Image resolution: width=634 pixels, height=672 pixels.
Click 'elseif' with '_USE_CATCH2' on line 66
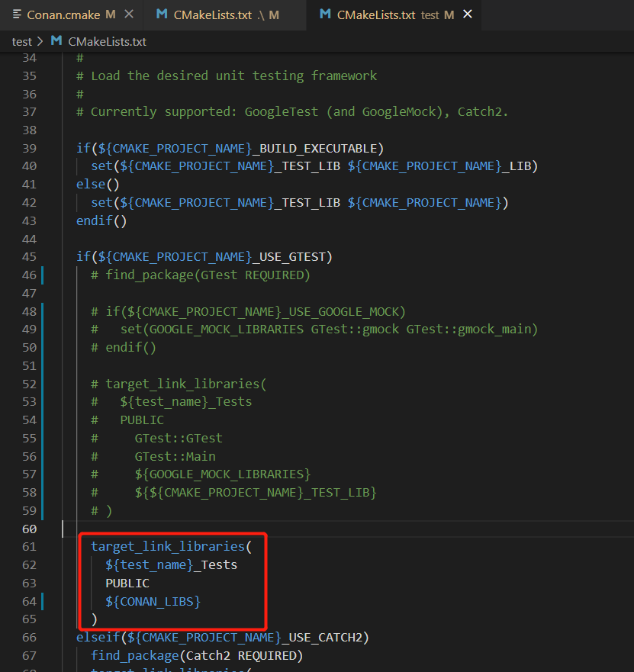coord(223,637)
